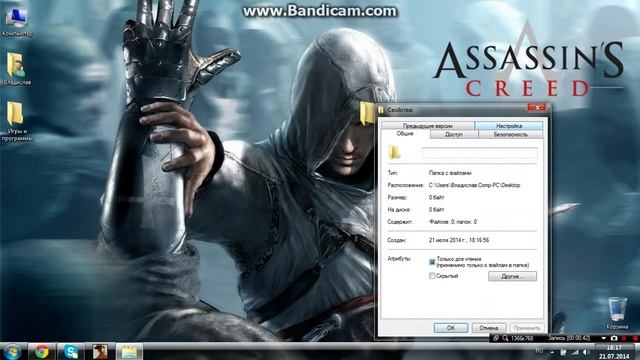This screenshot has height=360, width=640.
Task: Click the RU language indicator
Action: point(539,351)
